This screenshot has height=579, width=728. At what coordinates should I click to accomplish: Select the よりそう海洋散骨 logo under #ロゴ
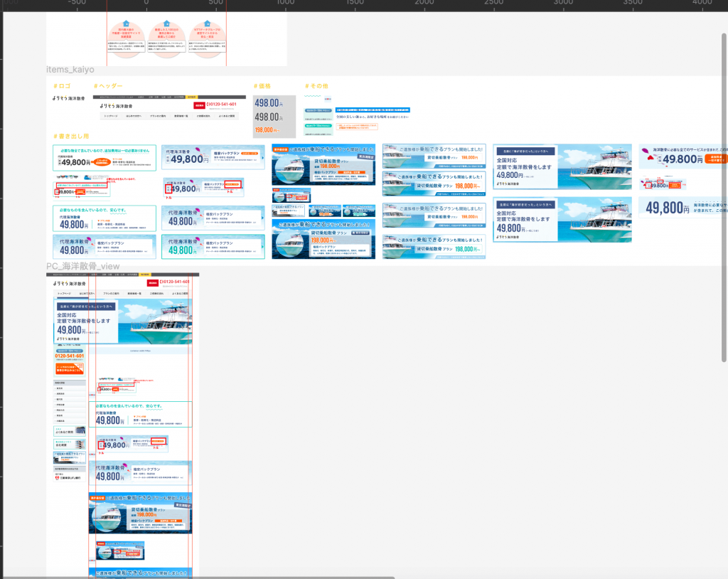[69, 97]
